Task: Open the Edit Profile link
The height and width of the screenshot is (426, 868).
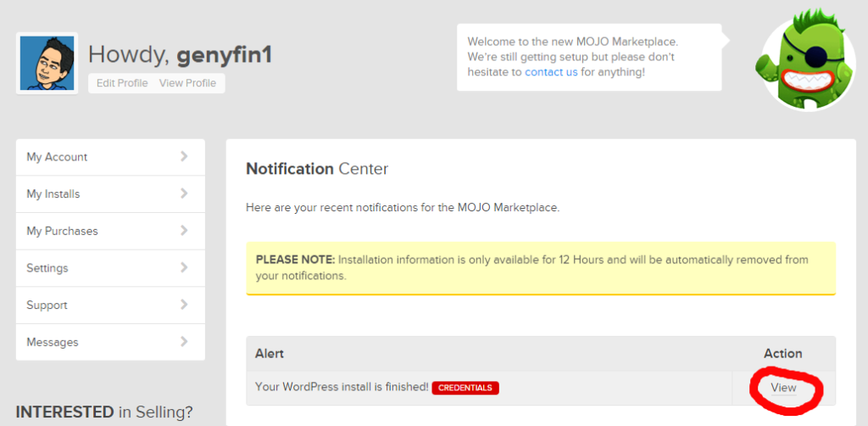Action: 122,83
